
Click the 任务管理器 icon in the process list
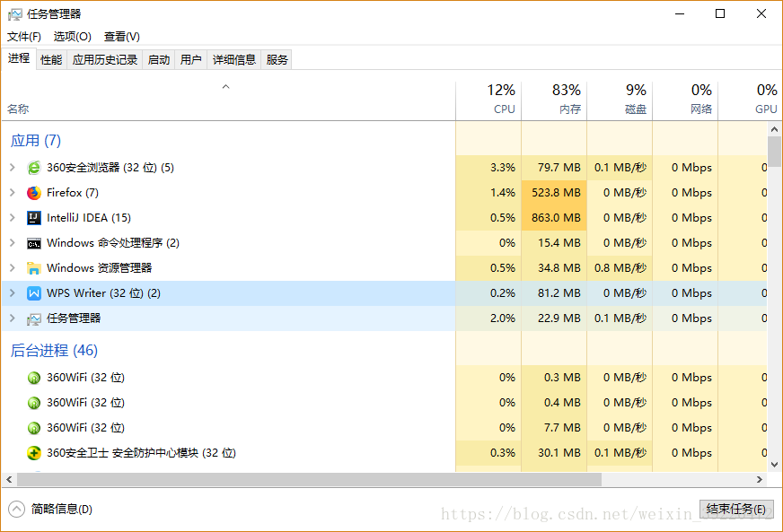tap(34, 318)
